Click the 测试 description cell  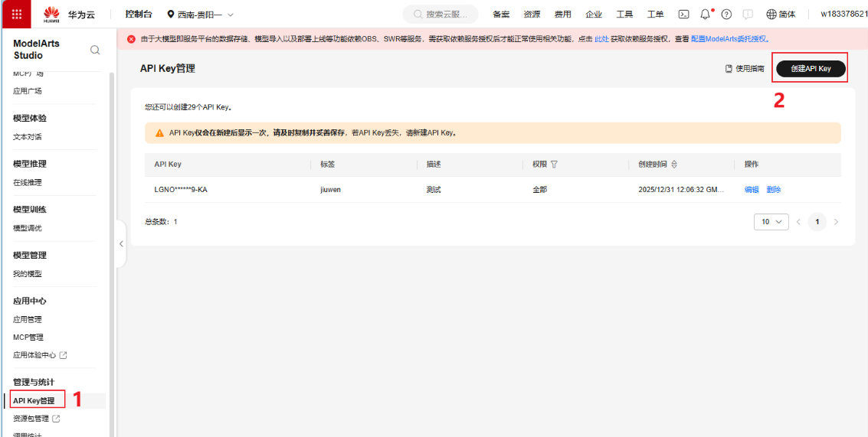click(434, 190)
